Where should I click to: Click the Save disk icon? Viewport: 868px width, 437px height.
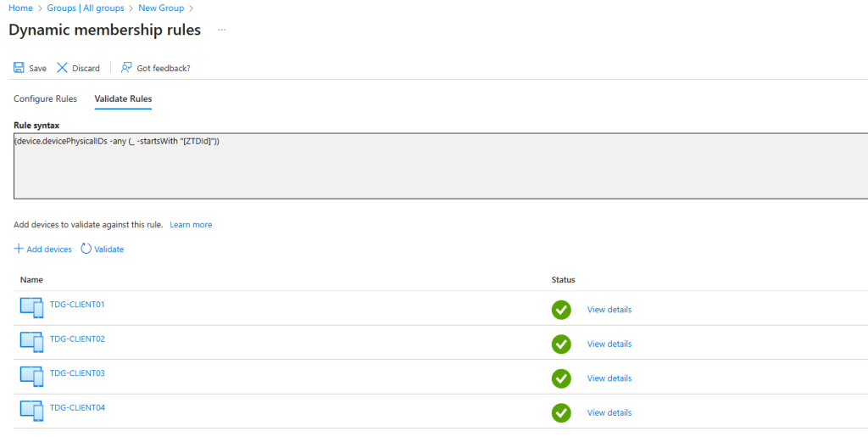(x=19, y=68)
